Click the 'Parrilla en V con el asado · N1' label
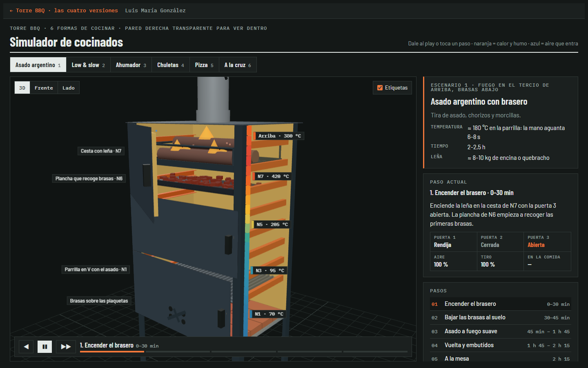Screen dimensions: 588x368 tap(96, 269)
